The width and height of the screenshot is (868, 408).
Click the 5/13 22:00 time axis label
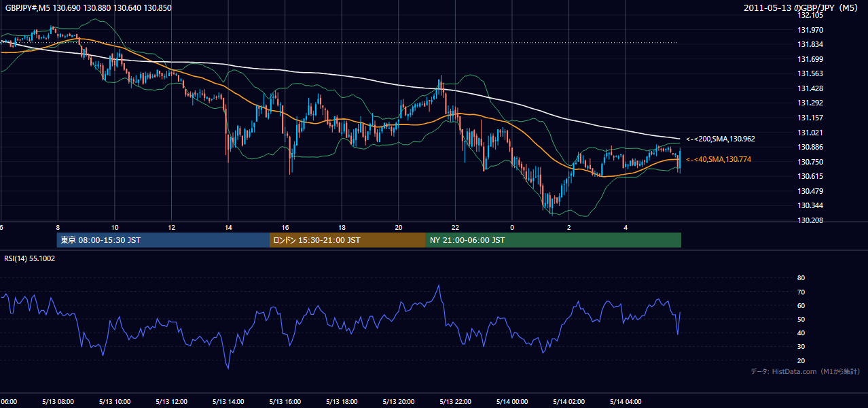[x=454, y=401]
